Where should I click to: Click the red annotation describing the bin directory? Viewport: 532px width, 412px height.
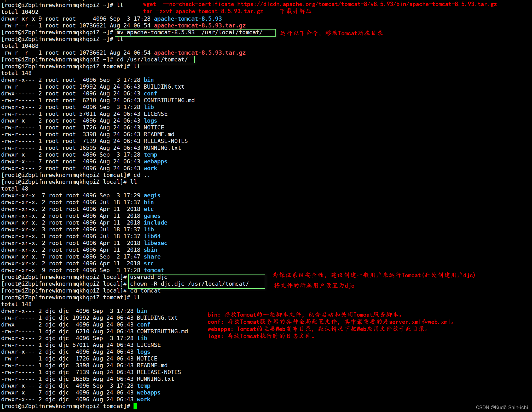pyautogui.click(x=305, y=314)
